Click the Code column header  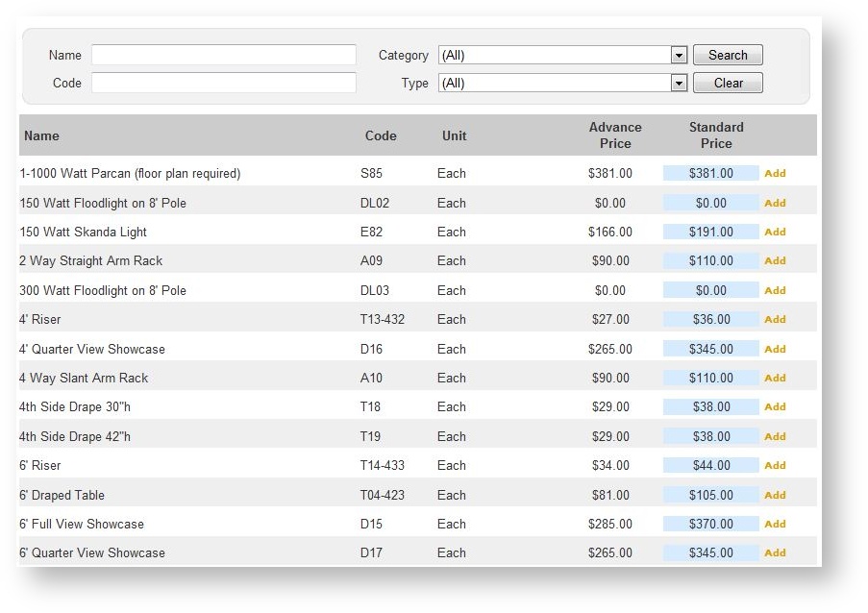381,135
